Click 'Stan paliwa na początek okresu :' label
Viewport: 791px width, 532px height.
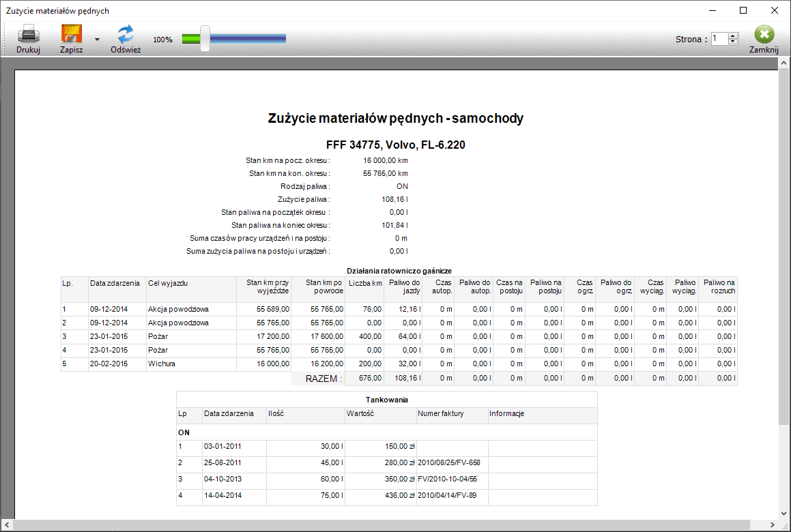[x=276, y=212]
